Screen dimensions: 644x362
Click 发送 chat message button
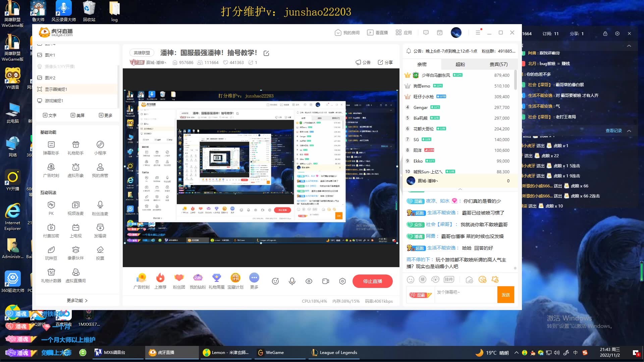(x=505, y=294)
